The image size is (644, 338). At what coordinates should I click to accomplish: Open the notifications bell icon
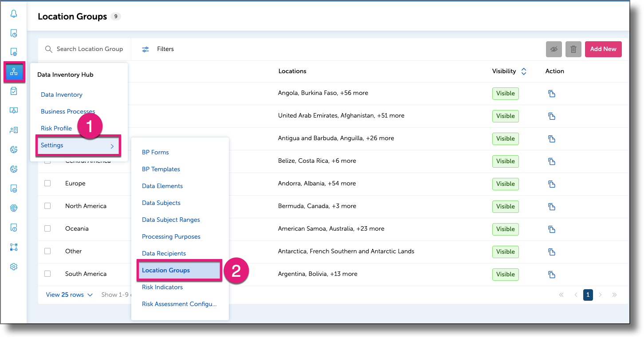point(14,14)
